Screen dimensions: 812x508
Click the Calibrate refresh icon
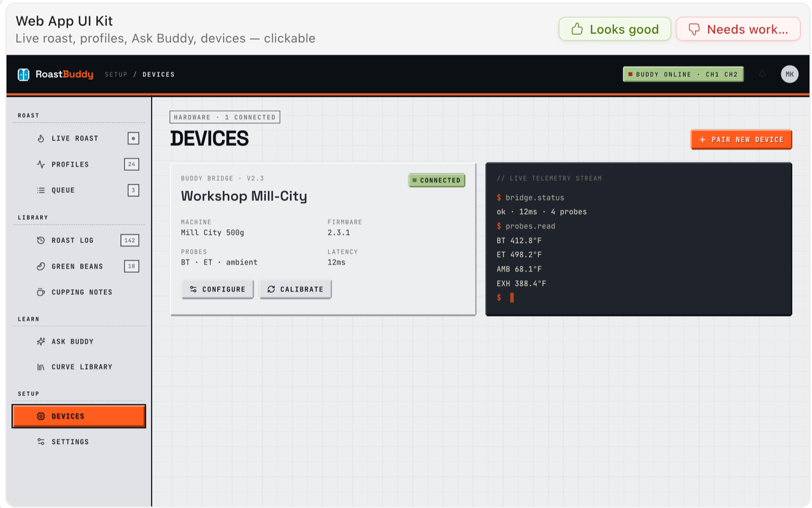point(271,289)
